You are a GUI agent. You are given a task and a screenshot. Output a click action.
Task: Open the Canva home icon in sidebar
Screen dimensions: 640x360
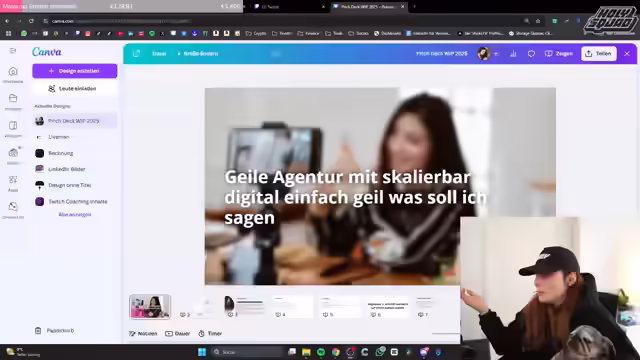point(13,72)
